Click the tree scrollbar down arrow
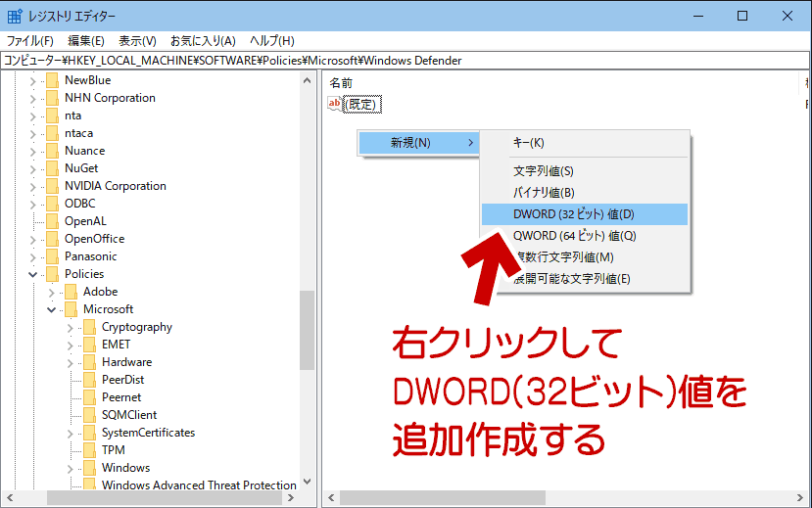The height and width of the screenshot is (508, 812). point(308,482)
